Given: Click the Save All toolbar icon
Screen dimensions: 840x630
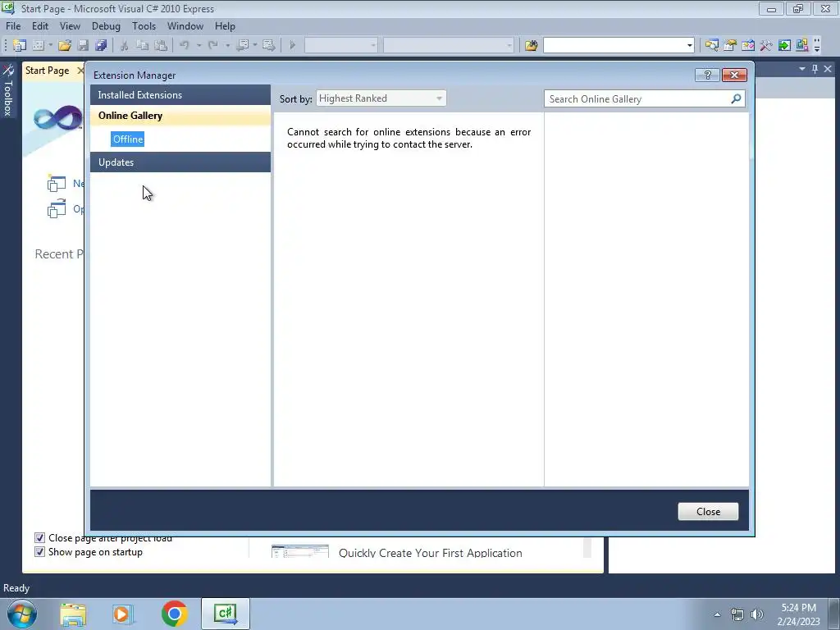Looking at the screenshot, I should pyautogui.click(x=101, y=46).
